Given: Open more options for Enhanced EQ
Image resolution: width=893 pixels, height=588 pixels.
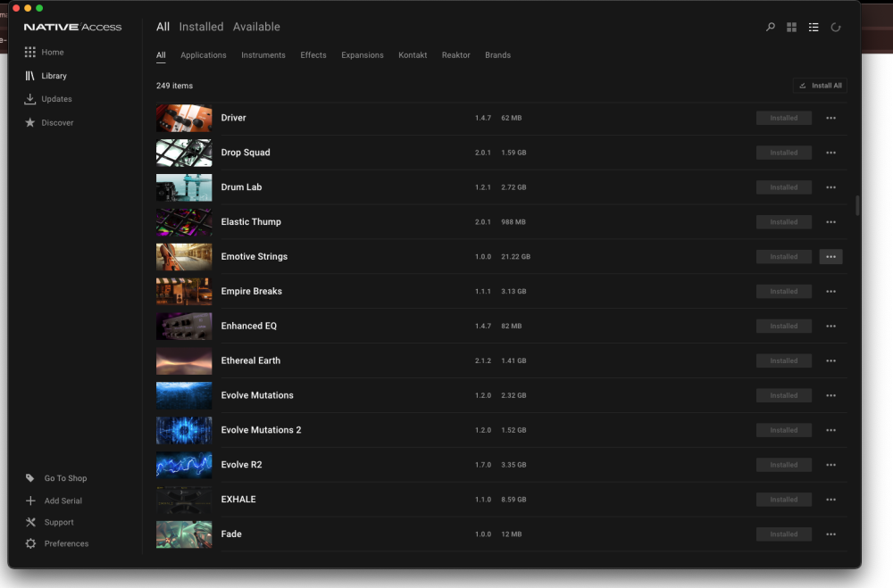Looking at the screenshot, I should (x=830, y=327).
